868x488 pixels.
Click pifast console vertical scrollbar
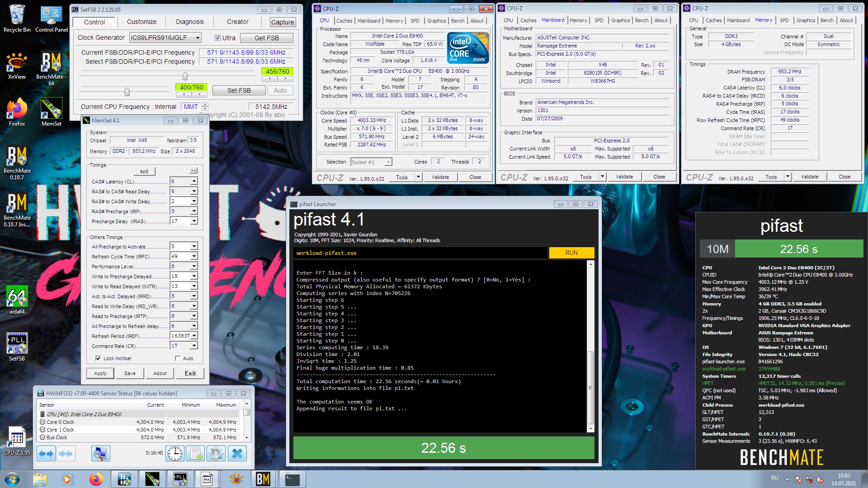pos(590,347)
